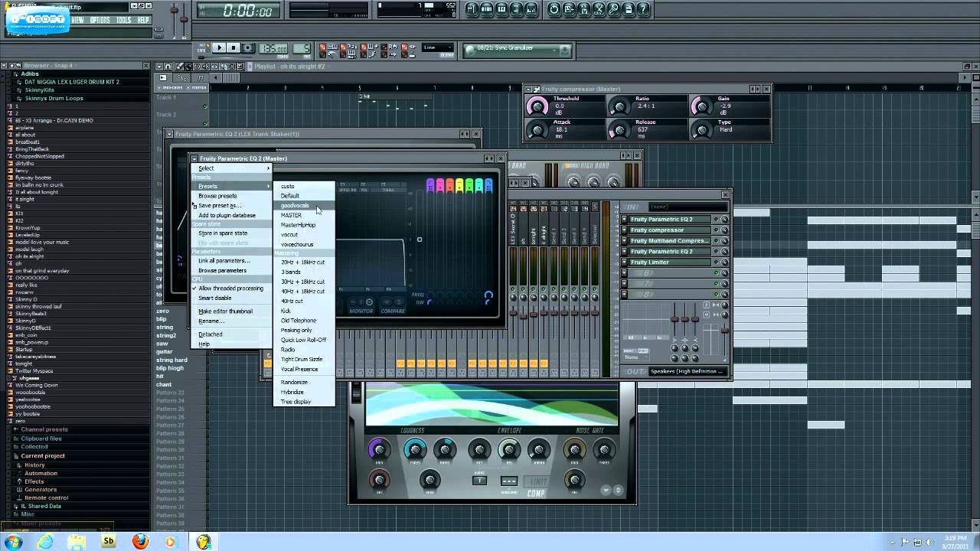Click the question mark help icon in toolbar
This screenshot has width=980, height=551.
[x=643, y=9]
